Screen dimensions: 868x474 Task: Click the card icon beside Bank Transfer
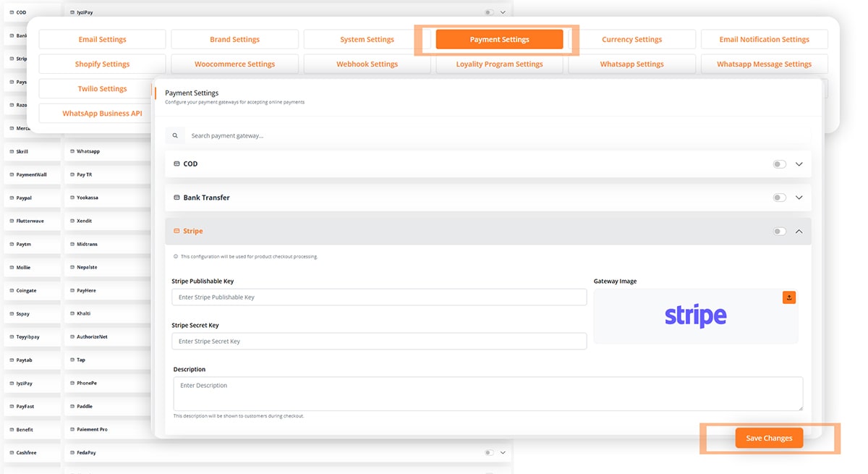(x=176, y=198)
